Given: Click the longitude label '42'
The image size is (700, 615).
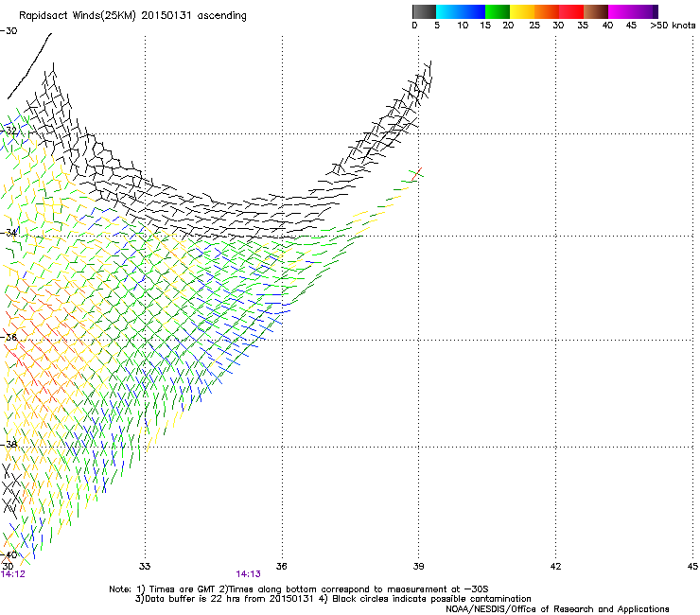Looking at the screenshot, I should [555, 567].
